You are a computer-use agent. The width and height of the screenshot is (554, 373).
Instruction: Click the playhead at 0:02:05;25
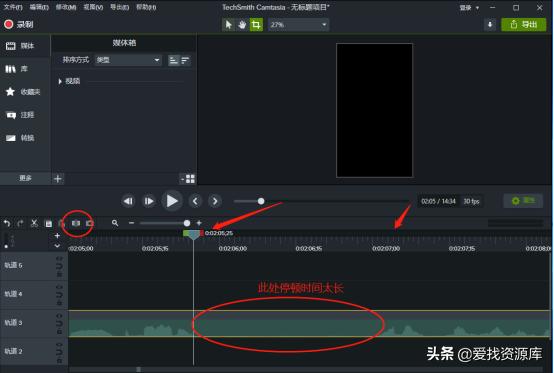[194, 236]
